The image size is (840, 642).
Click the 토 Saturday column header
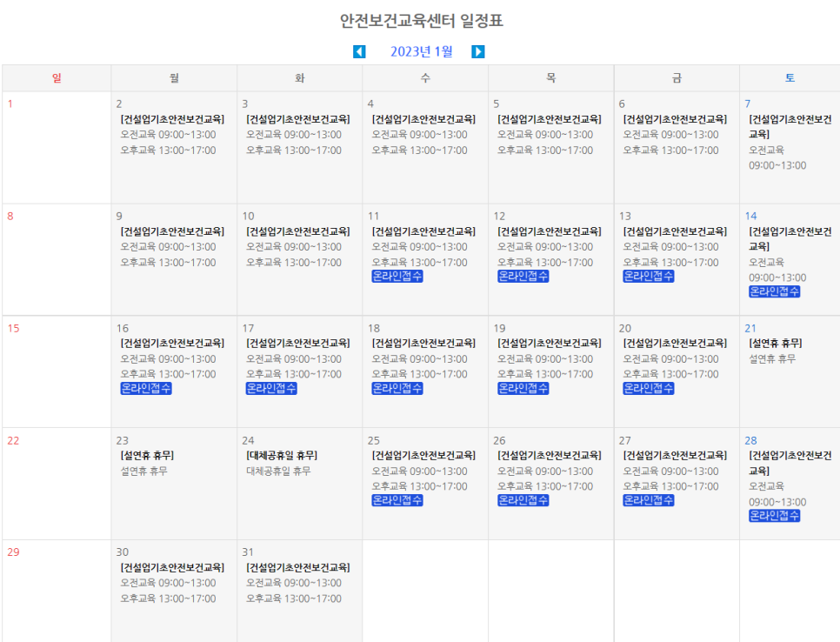coord(790,78)
